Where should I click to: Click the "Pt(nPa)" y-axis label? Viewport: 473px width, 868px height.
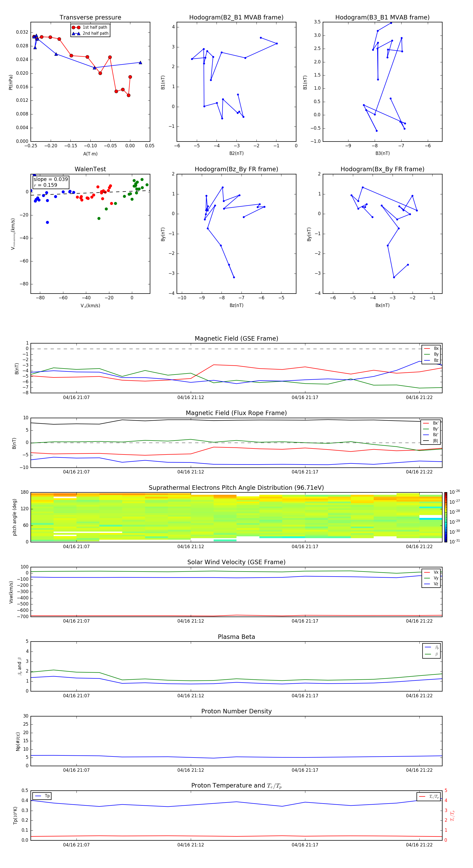pyautogui.click(x=11, y=82)
